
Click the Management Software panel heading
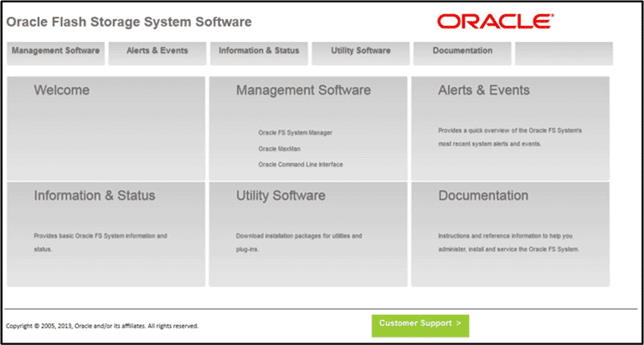[x=303, y=90]
